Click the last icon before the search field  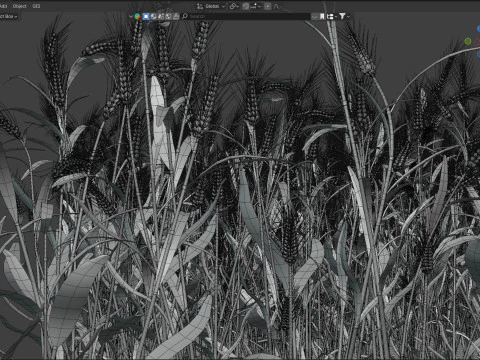tap(176, 16)
